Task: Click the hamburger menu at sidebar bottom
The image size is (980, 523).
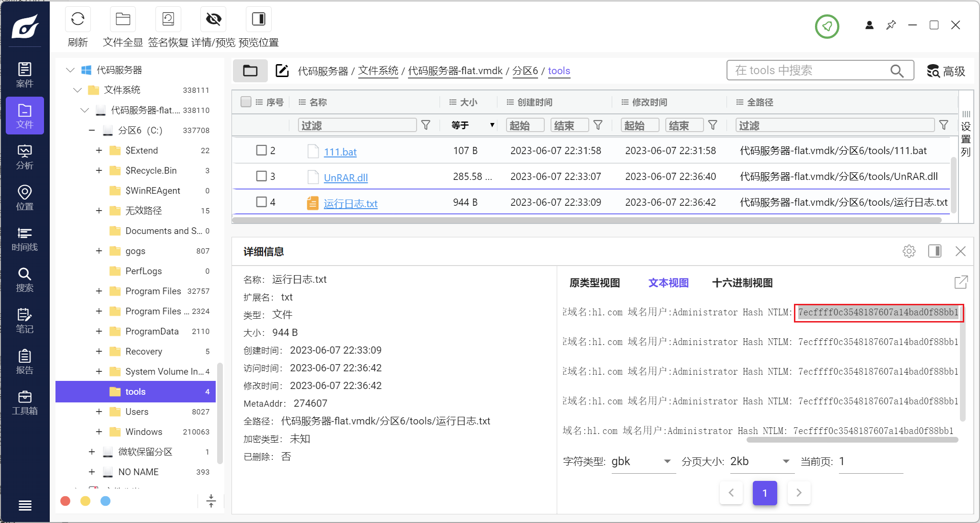Action: pyautogui.click(x=25, y=505)
